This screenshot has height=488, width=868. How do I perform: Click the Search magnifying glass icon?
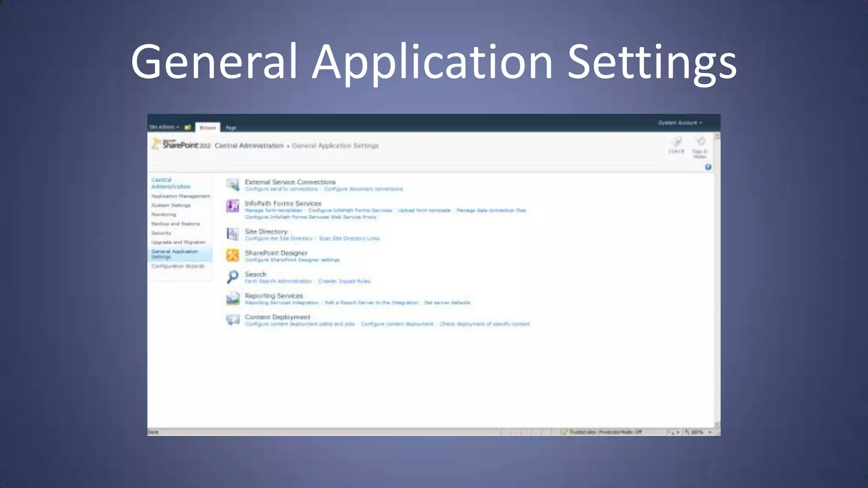233,277
